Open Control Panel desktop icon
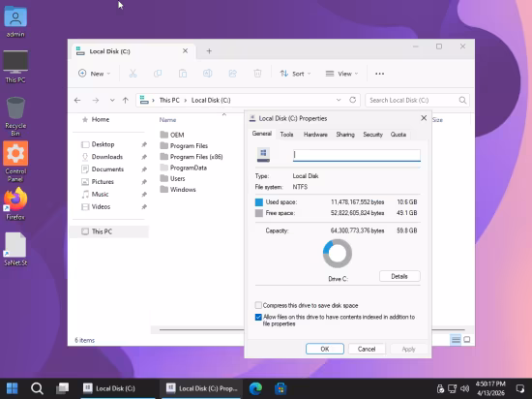532x399 pixels. tap(15, 162)
